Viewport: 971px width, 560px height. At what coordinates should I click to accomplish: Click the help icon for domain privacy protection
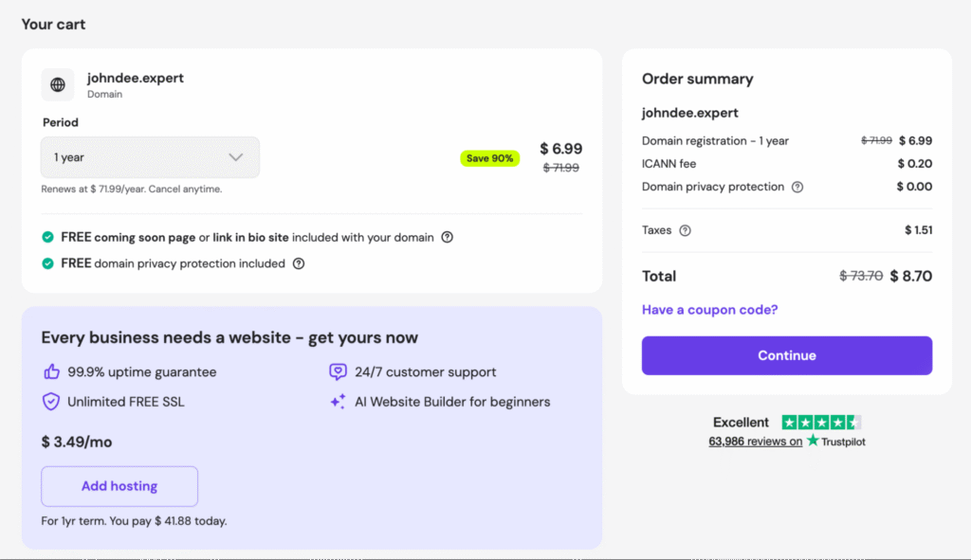click(x=299, y=263)
